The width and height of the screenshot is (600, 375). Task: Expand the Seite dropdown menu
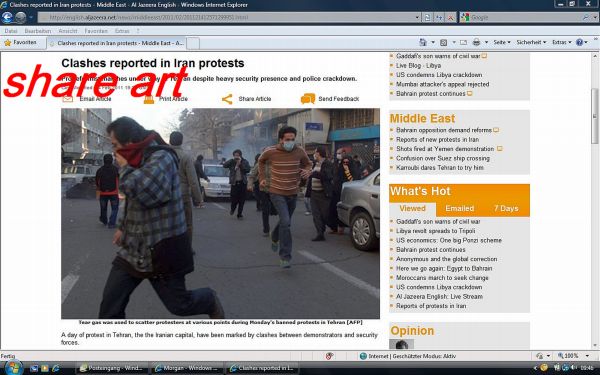tap(502, 42)
